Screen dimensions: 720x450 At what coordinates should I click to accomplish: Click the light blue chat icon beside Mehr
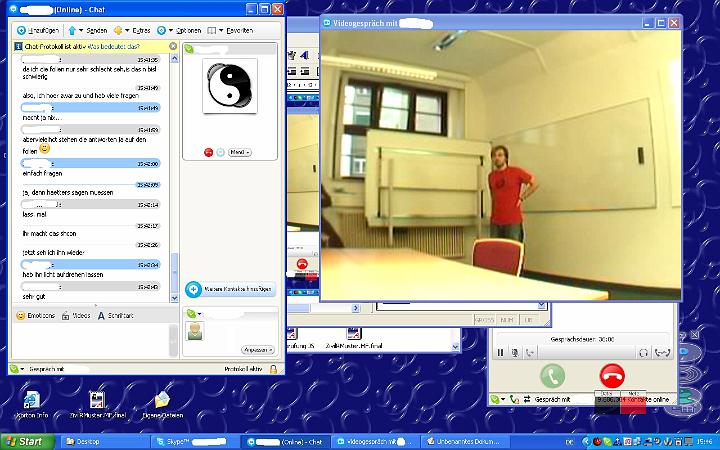click(220, 152)
